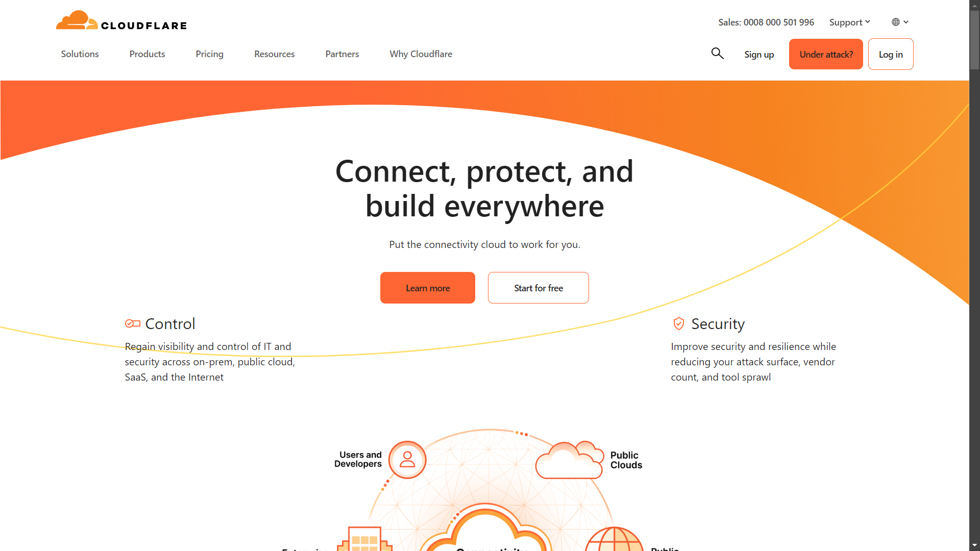Image resolution: width=980 pixels, height=551 pixels.
Task: Expand the globe language dropdown
Action: [x=900, y=22]
